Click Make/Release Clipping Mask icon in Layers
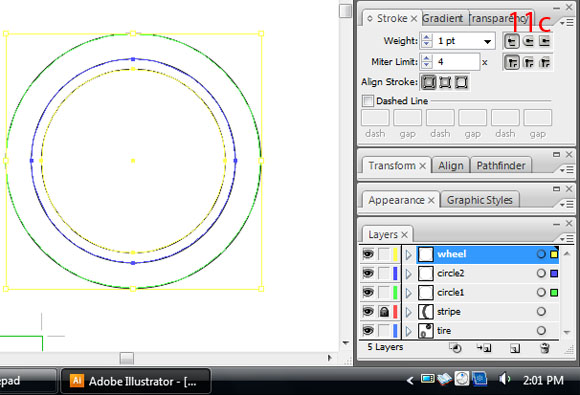 [x=456, y=348]
